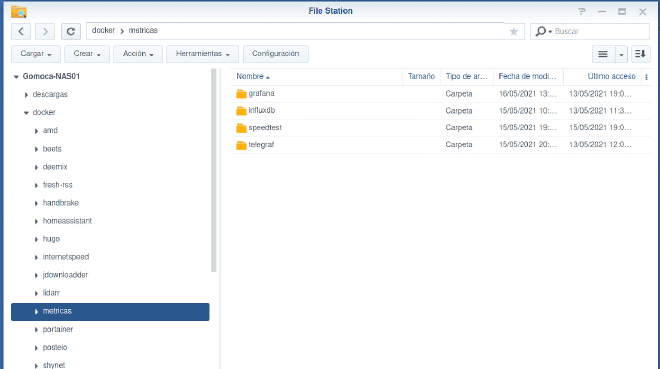Click the Configuración button
The image size is (660, 369).
[x=276, y=54]
